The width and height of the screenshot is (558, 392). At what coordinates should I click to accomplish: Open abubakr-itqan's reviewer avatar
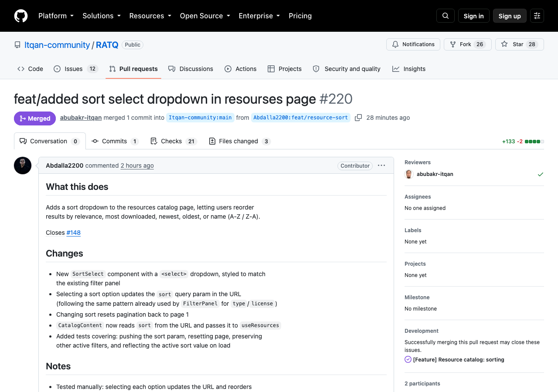click(x=409, y=174)
